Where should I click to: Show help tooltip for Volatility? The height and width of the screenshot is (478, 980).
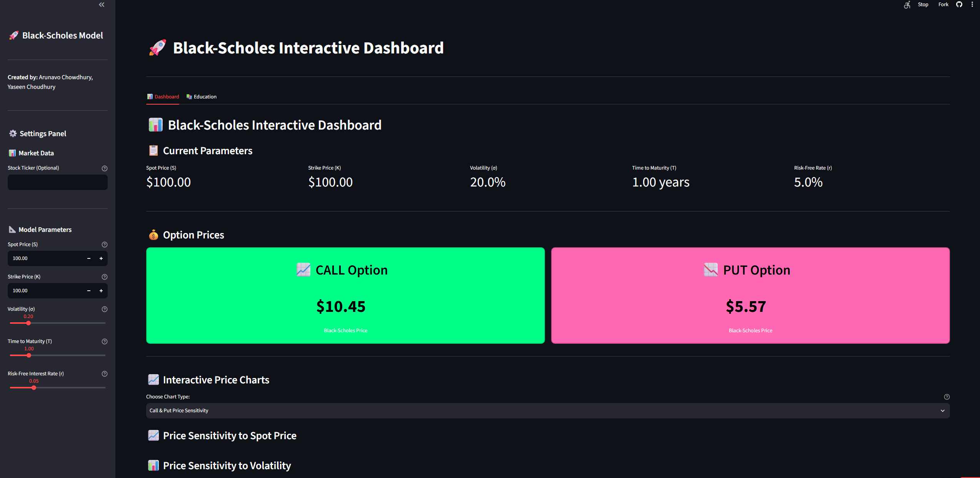pyautogui.click(x=105, y=309)
